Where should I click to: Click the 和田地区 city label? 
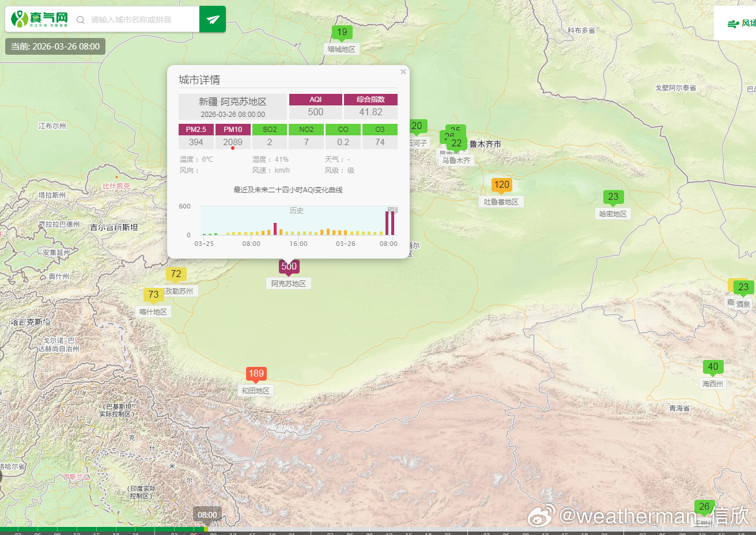(x=256, y=391)
